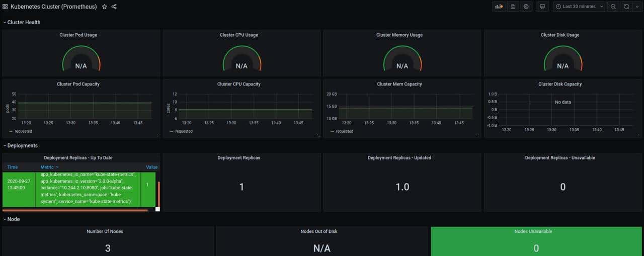
Task: Share the dashboard via share icon
Action: 114,7
